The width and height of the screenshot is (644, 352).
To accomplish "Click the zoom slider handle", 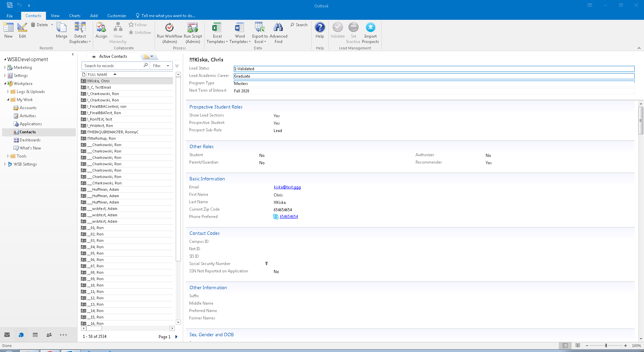I will [x=606, y=346].
